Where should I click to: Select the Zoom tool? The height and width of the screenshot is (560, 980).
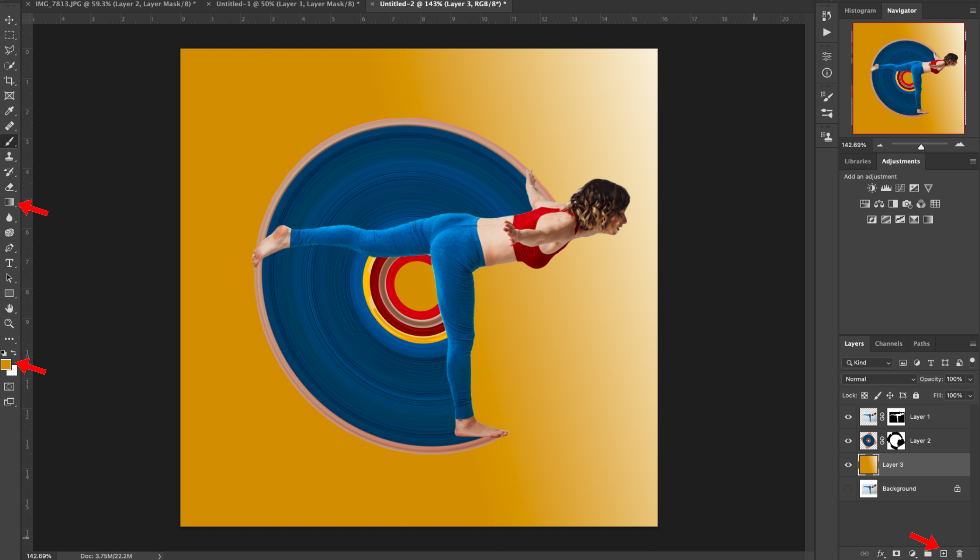pyautogui.click(x=9, y=324)
